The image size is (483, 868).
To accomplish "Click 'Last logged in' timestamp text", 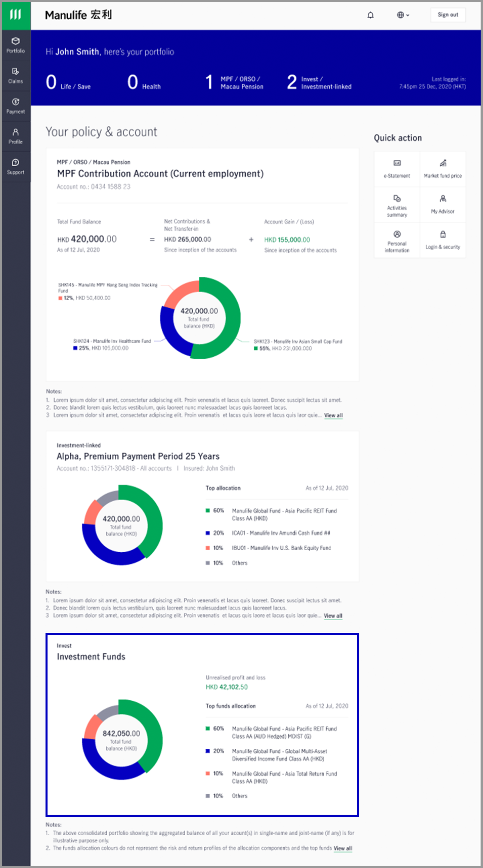I will (x=432, y=83).
